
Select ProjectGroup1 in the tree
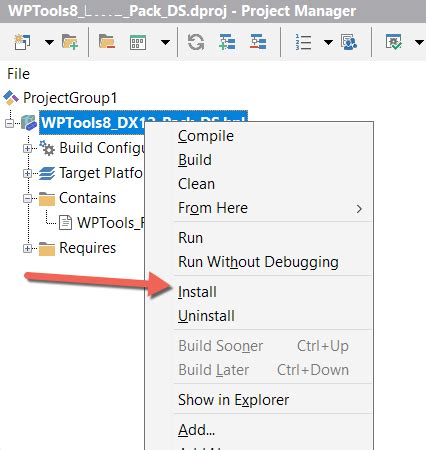click(x=70, y=98)
